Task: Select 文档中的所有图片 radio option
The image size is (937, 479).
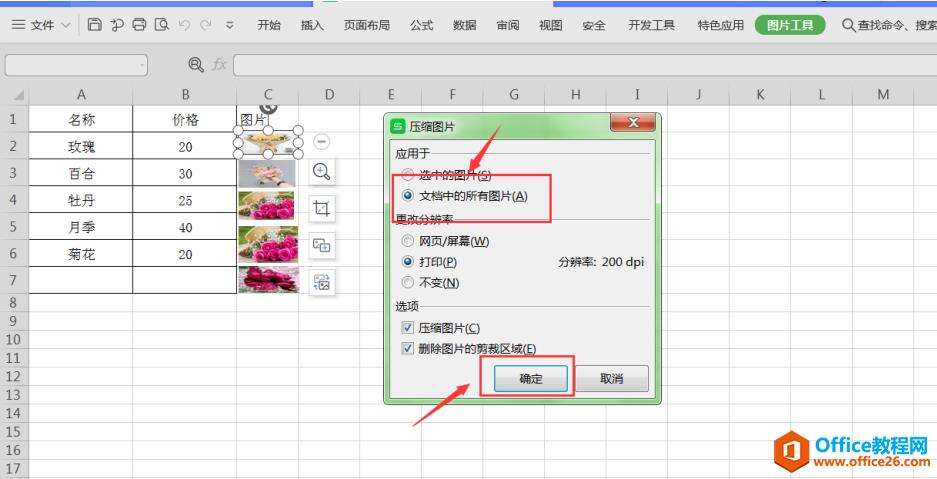Action: (x=408, y=195)
